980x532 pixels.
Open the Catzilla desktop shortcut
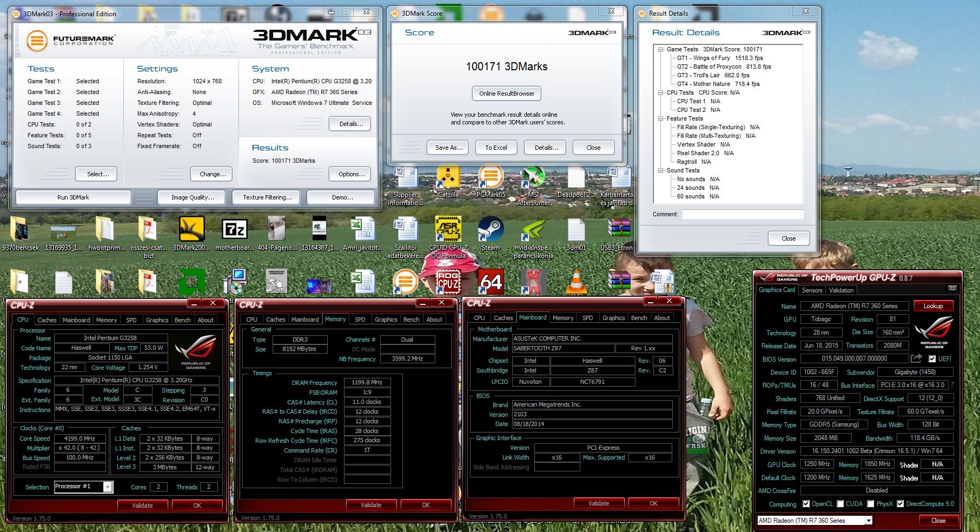click(x=448, y=181)
